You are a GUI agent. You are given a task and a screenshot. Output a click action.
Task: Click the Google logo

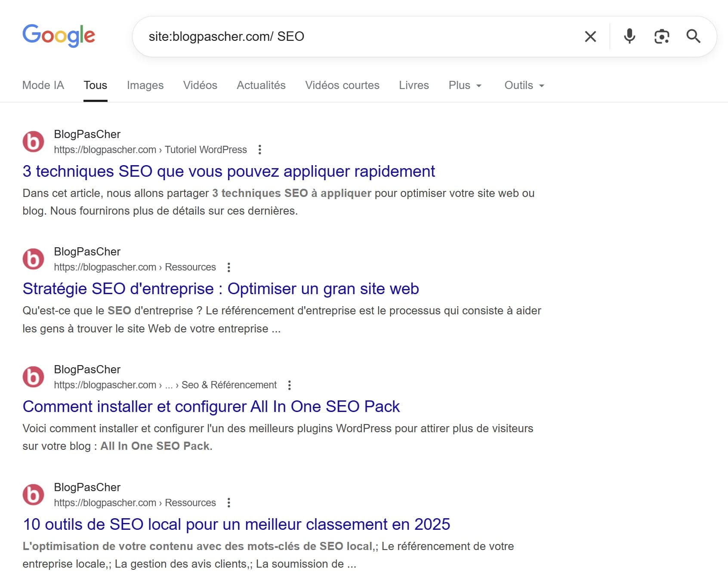59,35
